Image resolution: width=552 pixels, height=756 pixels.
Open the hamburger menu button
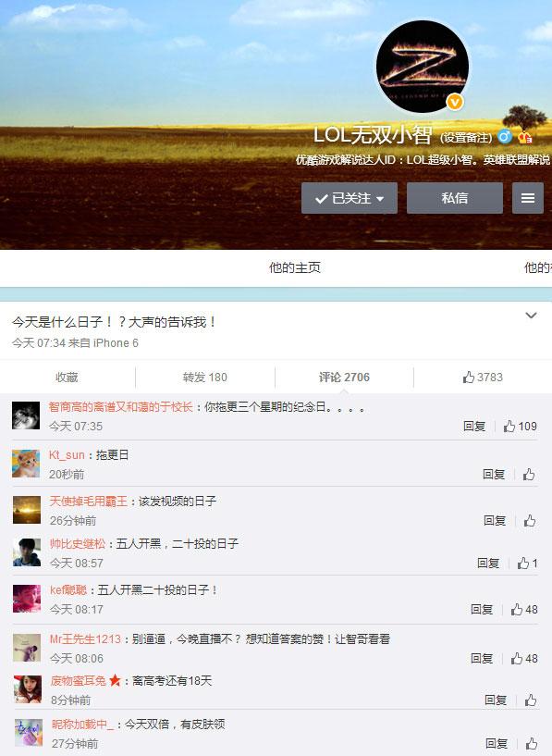point(528,198)
